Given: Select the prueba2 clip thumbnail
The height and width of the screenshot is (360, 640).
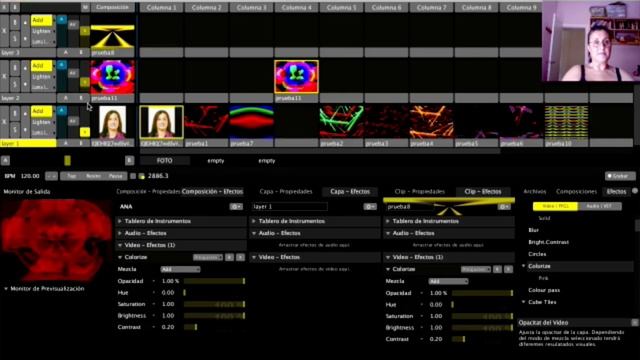Looking at the screenshot, I should click(342, 122).
